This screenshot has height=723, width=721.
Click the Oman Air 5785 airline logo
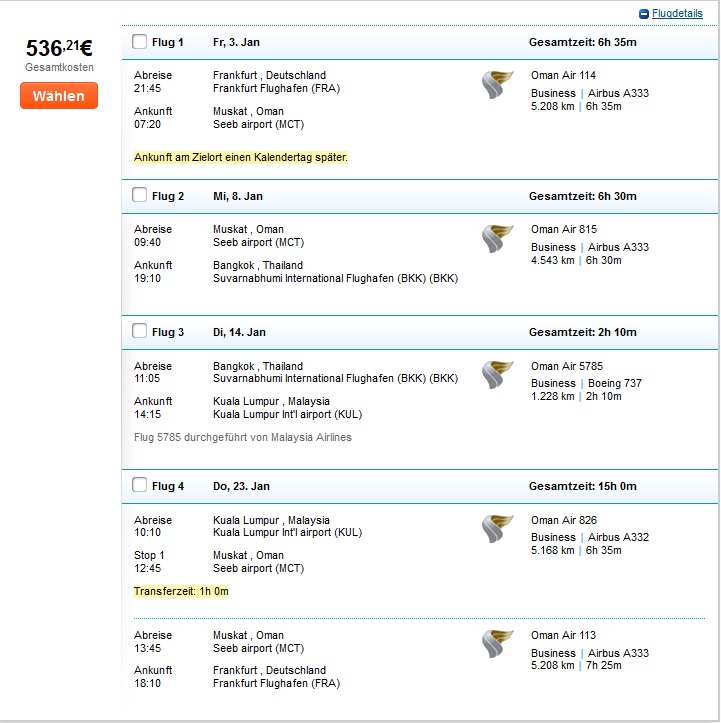pos(497,375)
